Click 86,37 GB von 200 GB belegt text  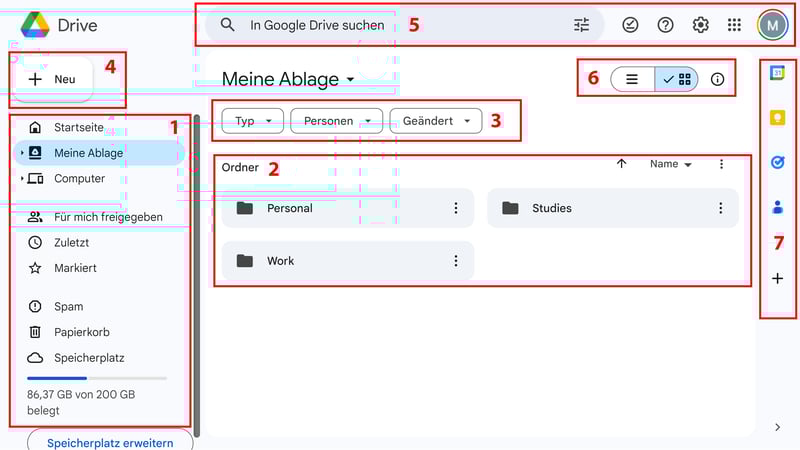81,402
